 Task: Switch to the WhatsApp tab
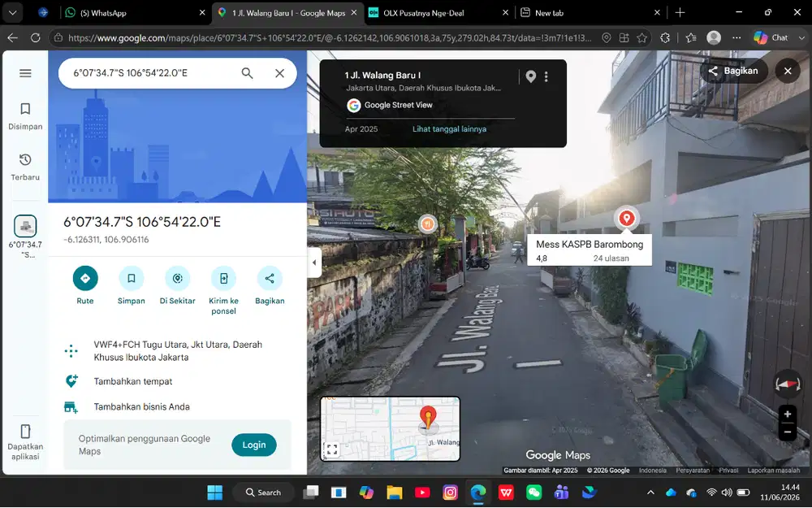point(134,13)
